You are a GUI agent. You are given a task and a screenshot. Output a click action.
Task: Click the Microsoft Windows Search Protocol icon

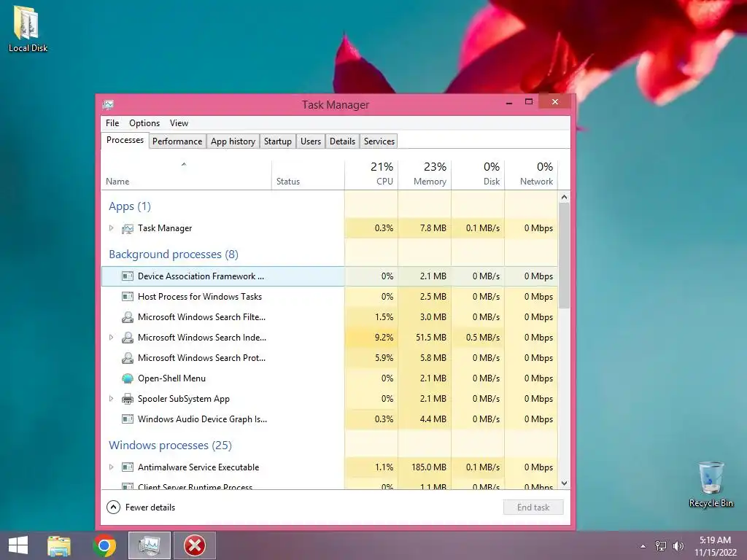point(127,358)
